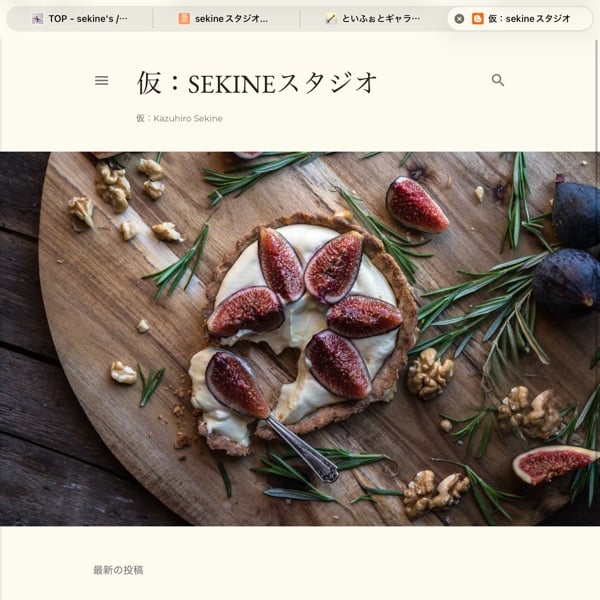Open the 仮：SEKINEスタジオ blog title link
The width and height of the screenshot is (600, 600).
tap(257, 83)
